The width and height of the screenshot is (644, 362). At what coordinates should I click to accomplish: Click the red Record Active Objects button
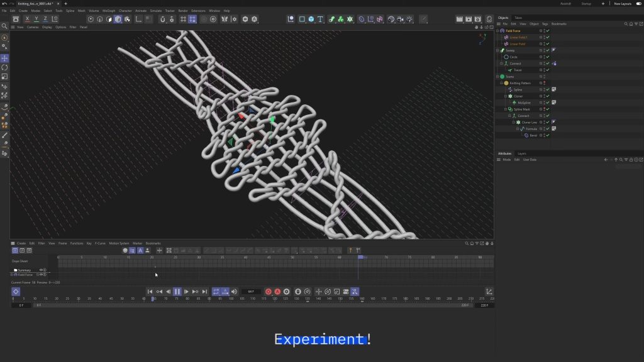coord(268,292)
